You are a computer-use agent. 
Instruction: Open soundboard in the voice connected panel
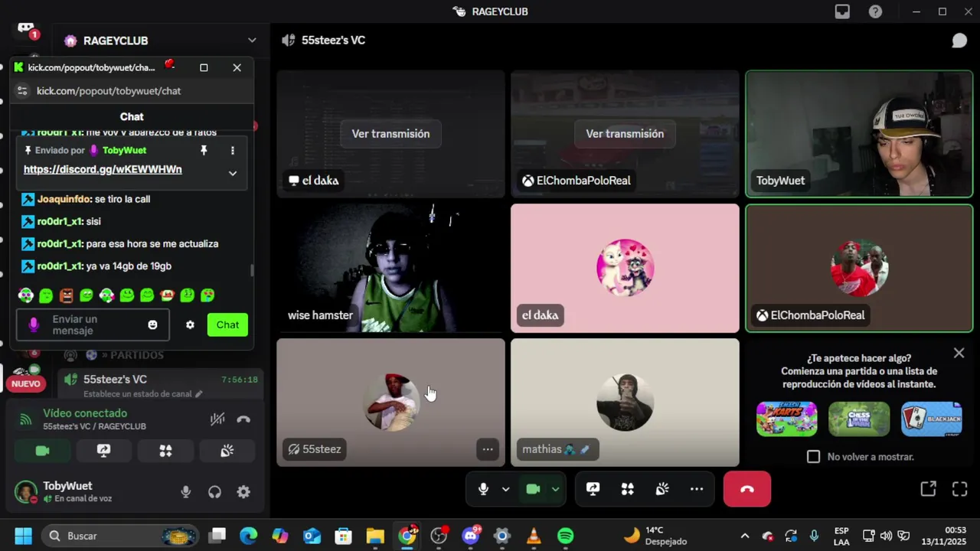point(227,451)
